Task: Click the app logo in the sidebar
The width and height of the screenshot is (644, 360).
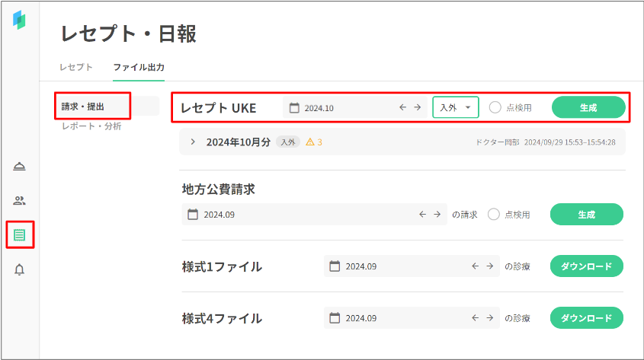Action: pyautogui.click(x=20, y=21)
